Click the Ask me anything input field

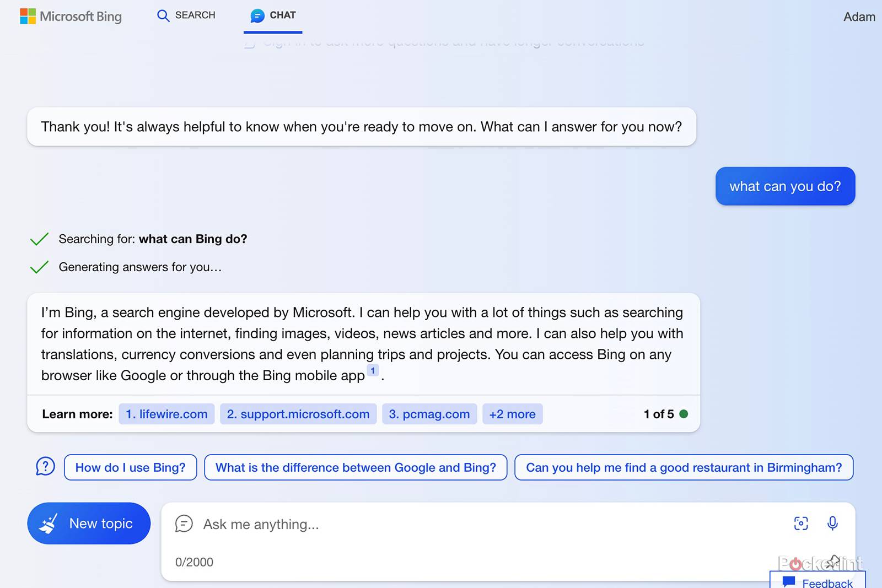485,524
